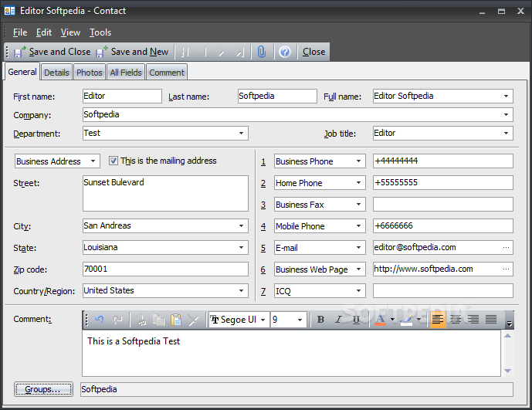The image size is (532, 410).
Task: Click the Groups... button
Action: [x=43, y=389]
